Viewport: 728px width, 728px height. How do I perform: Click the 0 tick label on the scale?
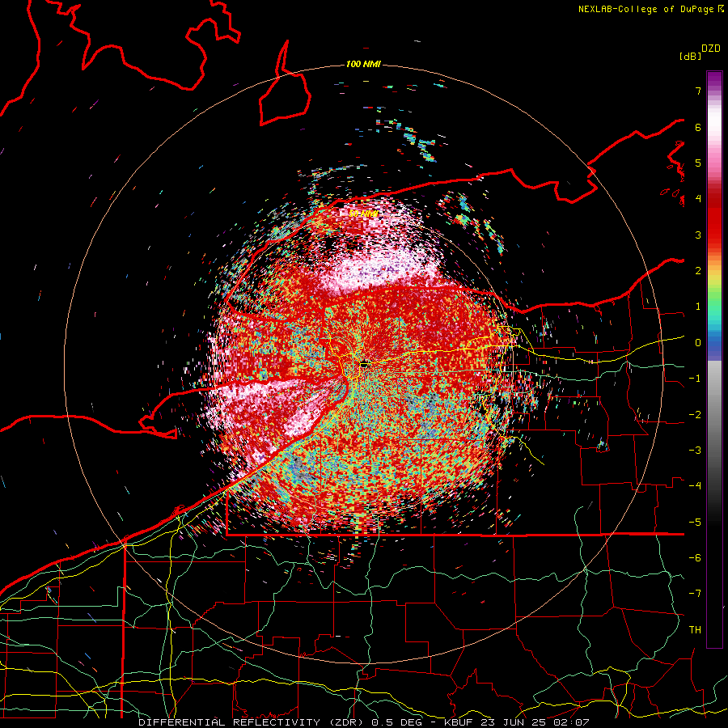click(x=698, y=343)
